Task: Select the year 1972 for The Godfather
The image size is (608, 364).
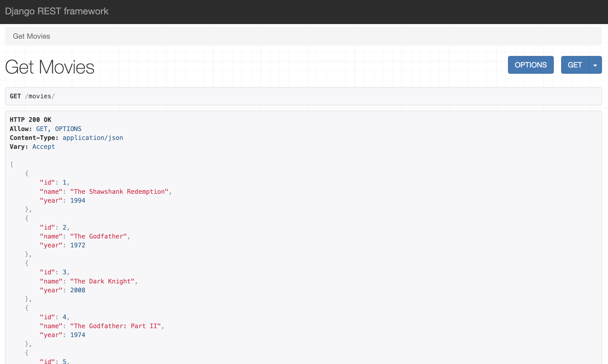Action: [x=78, y=245]
